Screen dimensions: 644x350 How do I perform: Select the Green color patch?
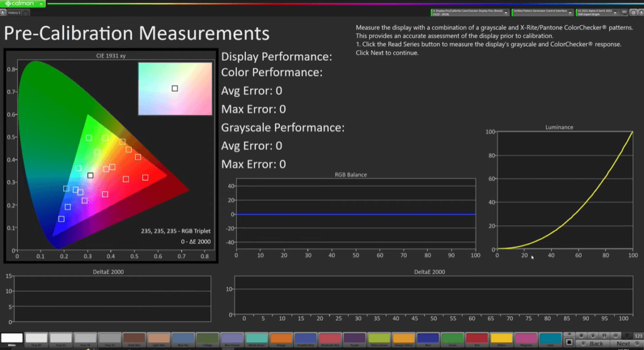coord(452,339)
